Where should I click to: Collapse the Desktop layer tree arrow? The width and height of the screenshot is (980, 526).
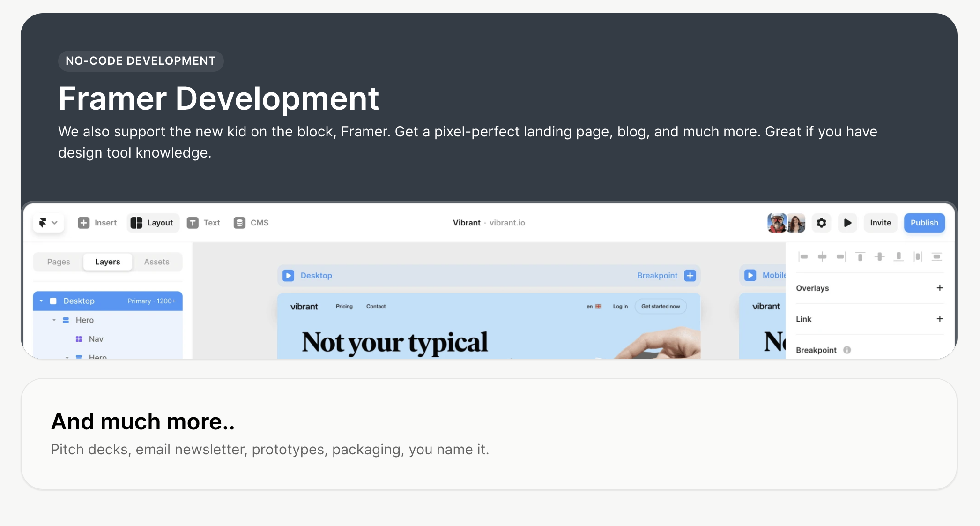[x=41, y=301]
